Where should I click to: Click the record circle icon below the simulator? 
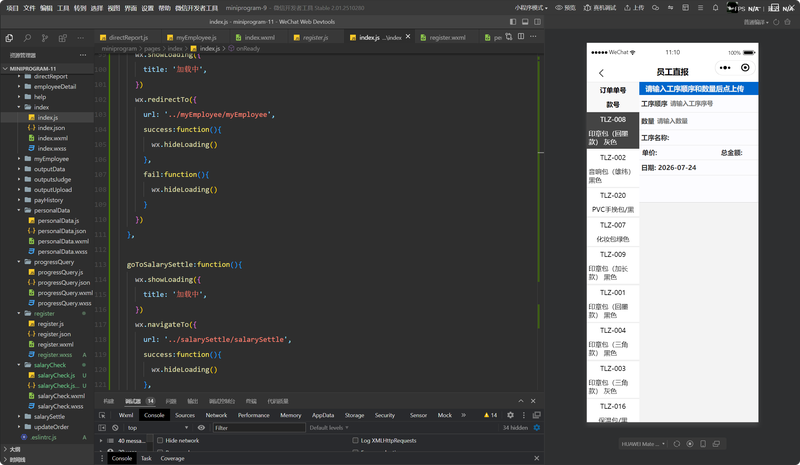pyautogui.click(x=690, y=444)
